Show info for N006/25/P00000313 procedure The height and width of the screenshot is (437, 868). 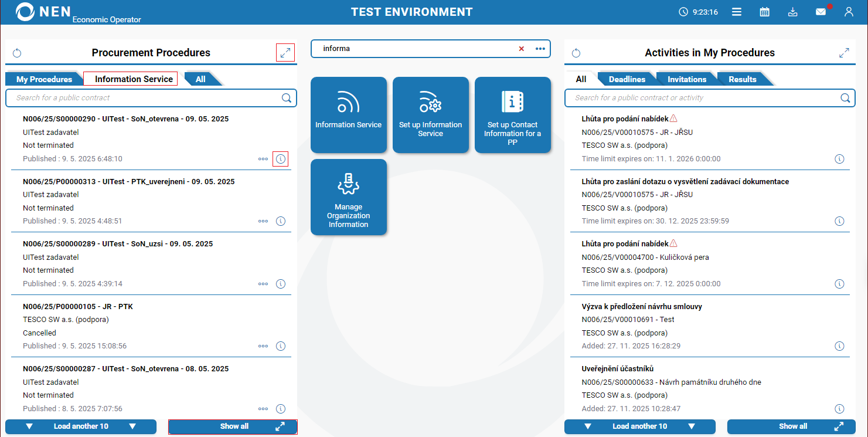click(x=281, y=221)
